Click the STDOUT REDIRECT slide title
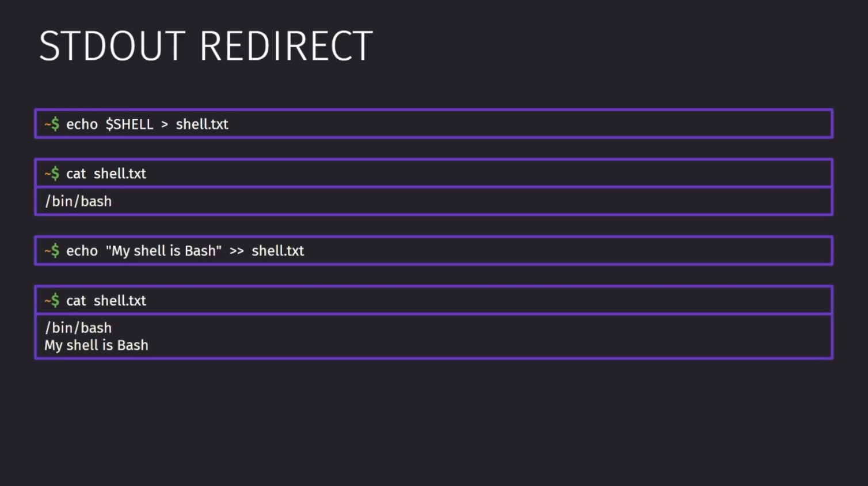Image resolution: width=868 pixels, height=486 pixels. coord(206,46)
